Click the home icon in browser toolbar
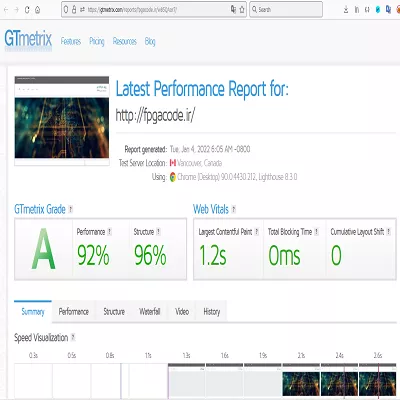 38,10
